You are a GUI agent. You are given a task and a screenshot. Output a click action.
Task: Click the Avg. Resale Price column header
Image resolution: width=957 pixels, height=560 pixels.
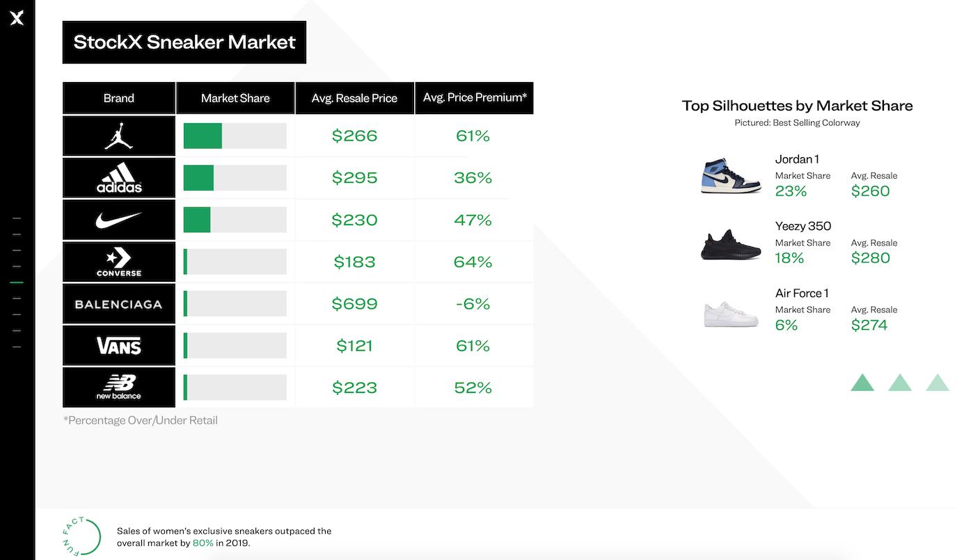[354, 98]
